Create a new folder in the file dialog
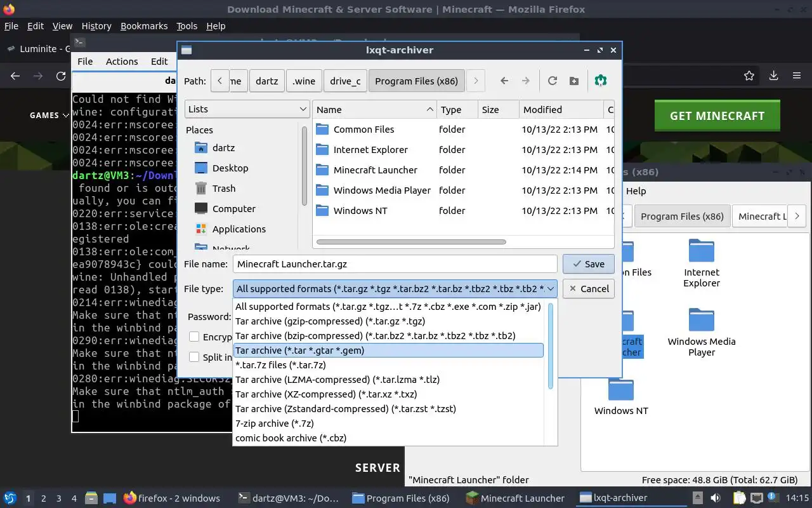The height and width of the screenshot is (508, 812). tap(573, 81)
